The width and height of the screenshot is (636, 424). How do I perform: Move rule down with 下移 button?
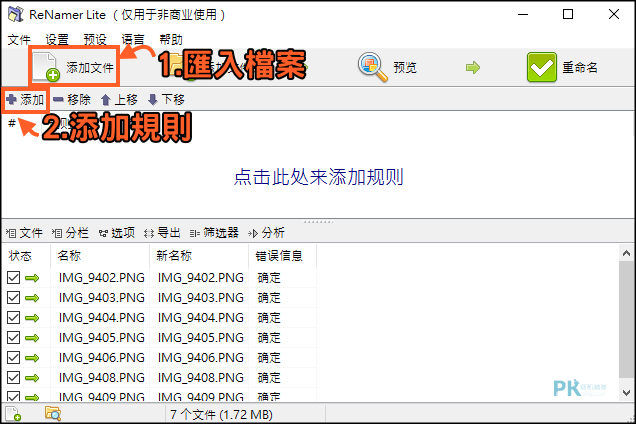click(166, 99)
